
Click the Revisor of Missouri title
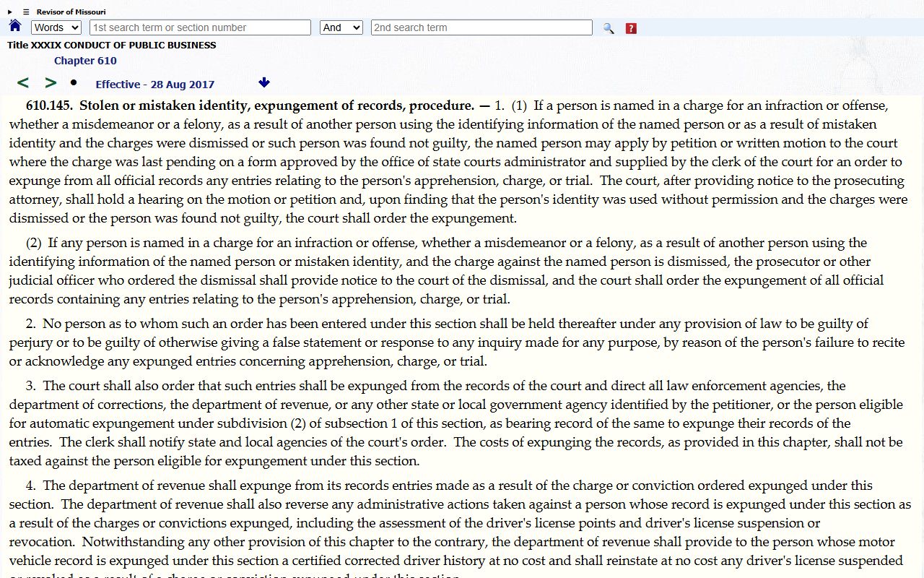point(71,12)
